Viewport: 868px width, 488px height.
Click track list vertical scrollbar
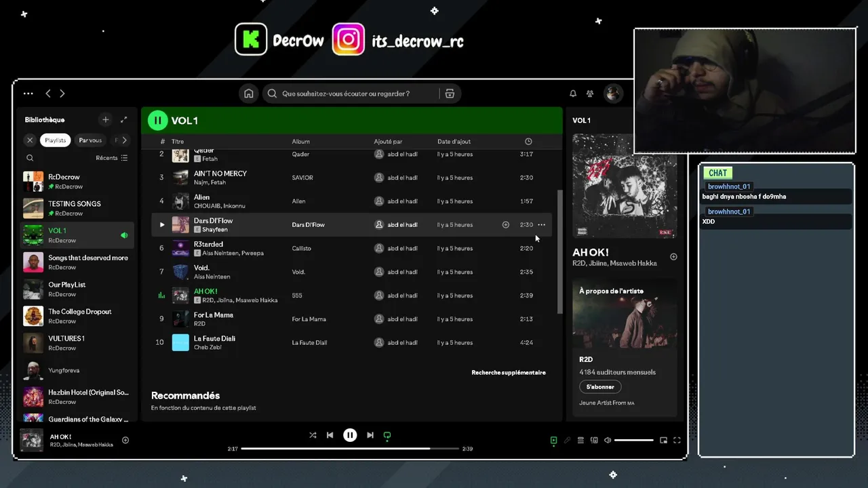tap(559, 251)
